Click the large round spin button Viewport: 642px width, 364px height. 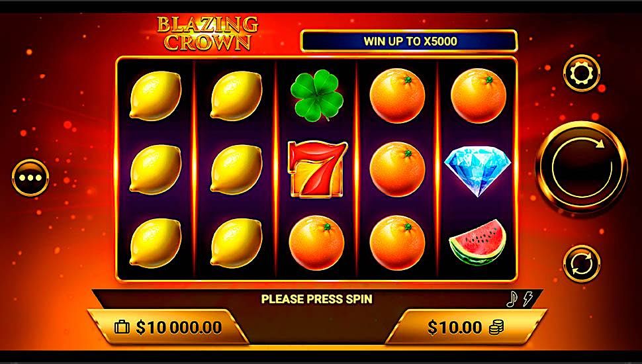[x=581, y=166]
